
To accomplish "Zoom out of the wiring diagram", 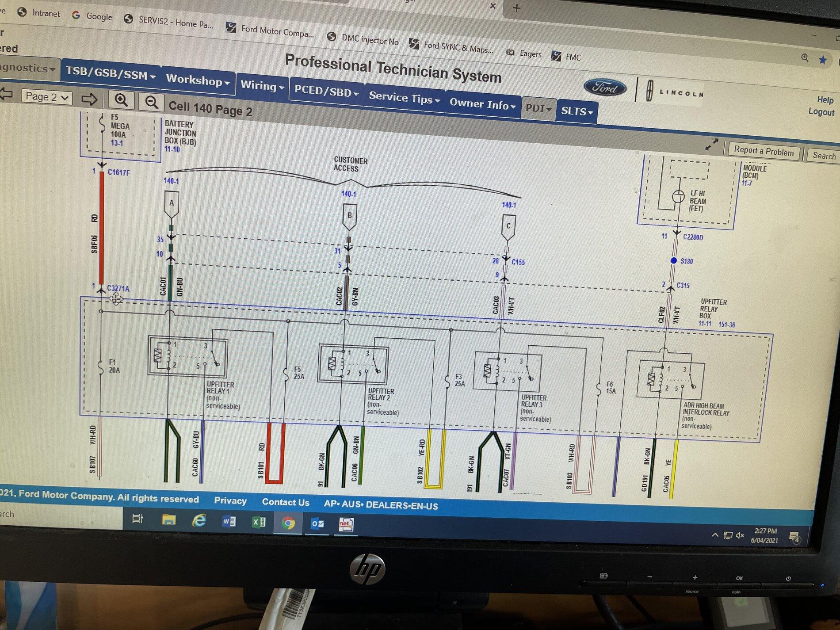I will point(151,103).
